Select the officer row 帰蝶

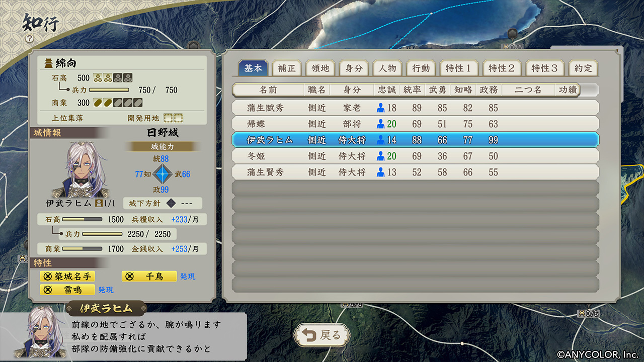click(x=415, y=124)
